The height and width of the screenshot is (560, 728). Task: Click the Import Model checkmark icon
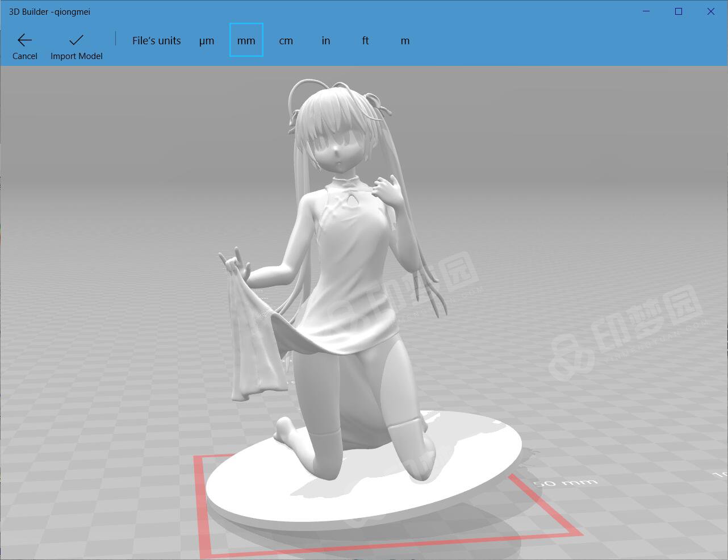(x=76, y=40)
